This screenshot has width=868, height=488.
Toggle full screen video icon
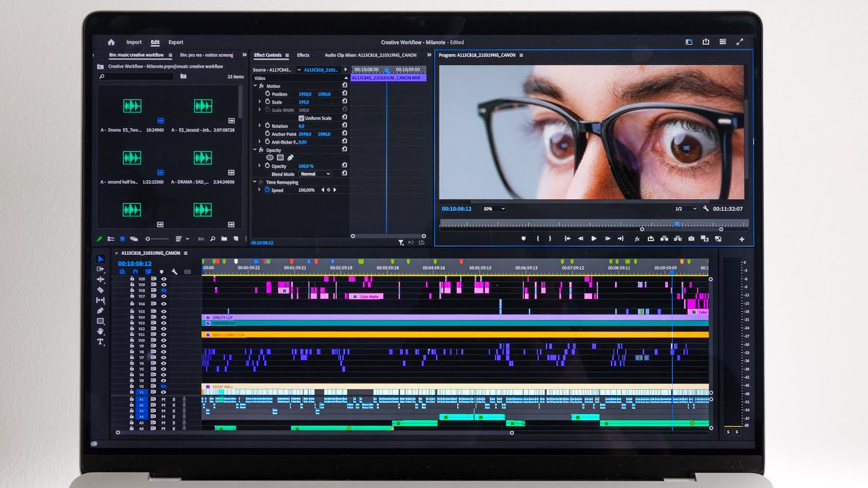[x=740, y=42]
